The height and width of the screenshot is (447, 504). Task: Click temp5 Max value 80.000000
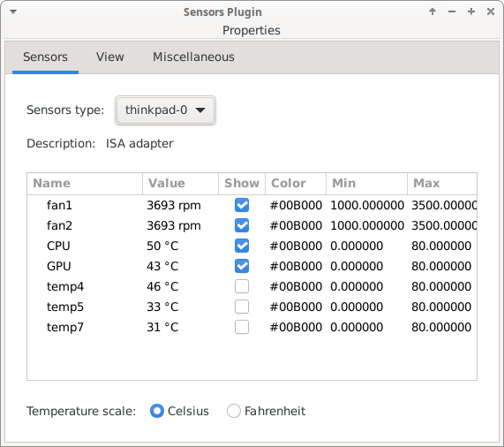pos(441,307)
